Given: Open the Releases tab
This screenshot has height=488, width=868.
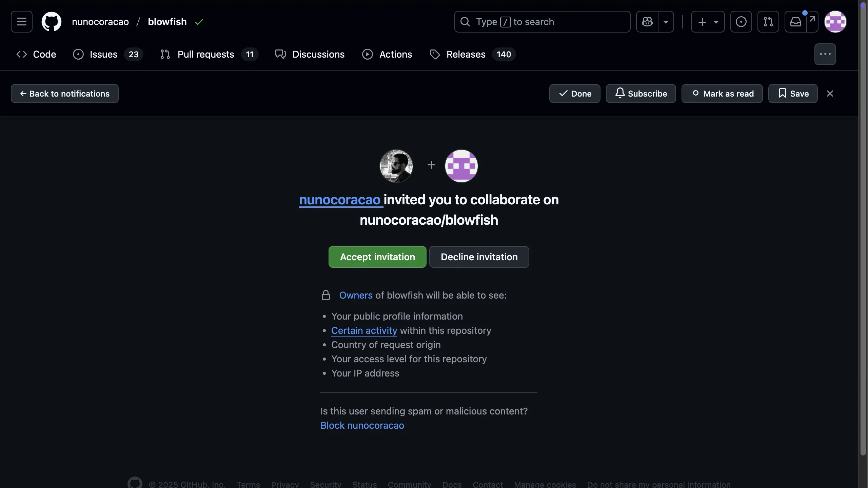Looking at the screenshot, I should (x=466, y=54).
